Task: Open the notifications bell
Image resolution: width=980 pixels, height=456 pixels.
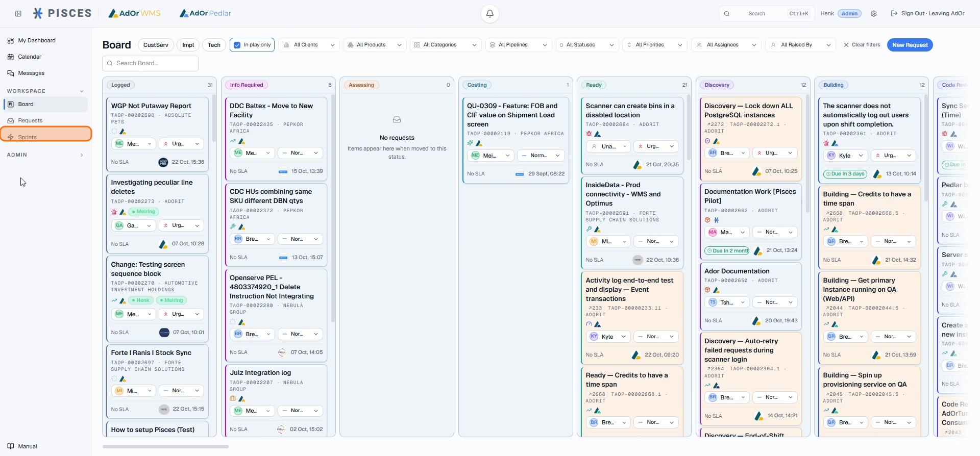Action: click(x=489, y=14)
